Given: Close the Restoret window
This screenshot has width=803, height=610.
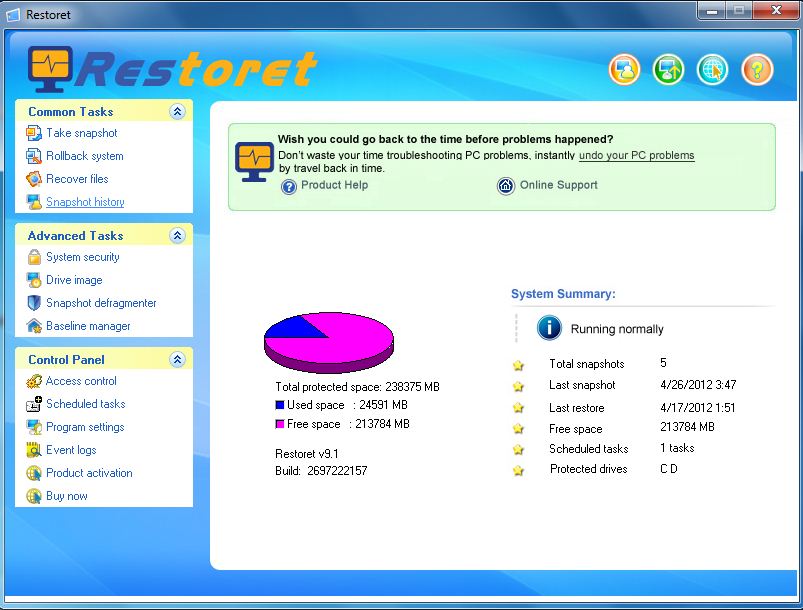Looking at the screenshot, I should 776,11.
